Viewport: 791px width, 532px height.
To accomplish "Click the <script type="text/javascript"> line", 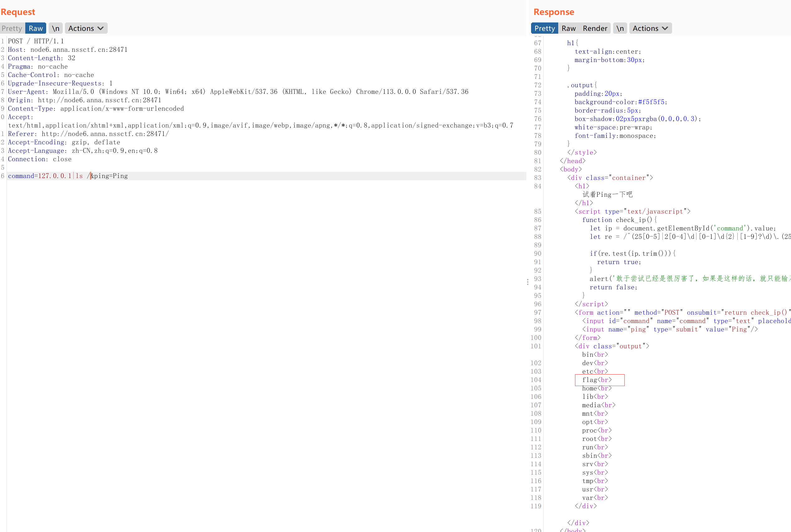I will (632, 211).
